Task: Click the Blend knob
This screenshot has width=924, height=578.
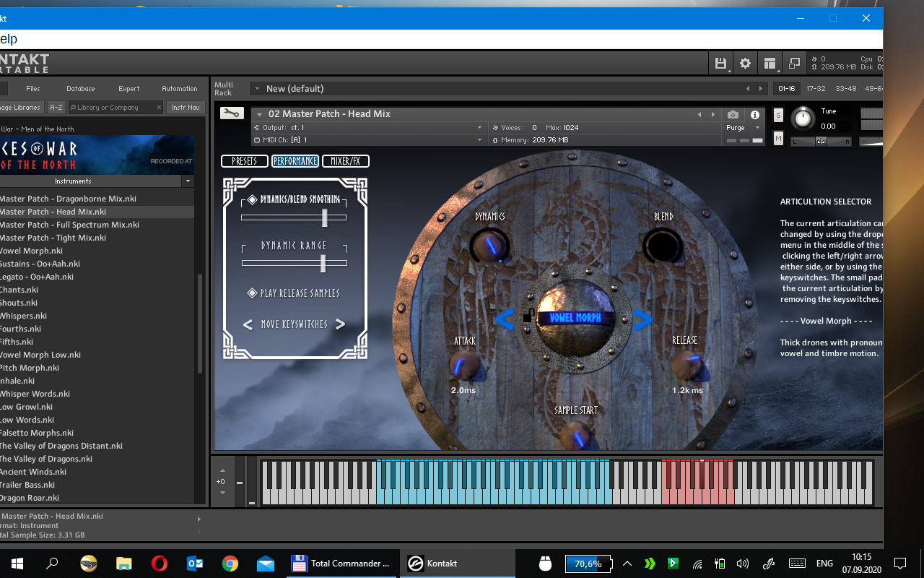Action: click(x=663, y=246)
